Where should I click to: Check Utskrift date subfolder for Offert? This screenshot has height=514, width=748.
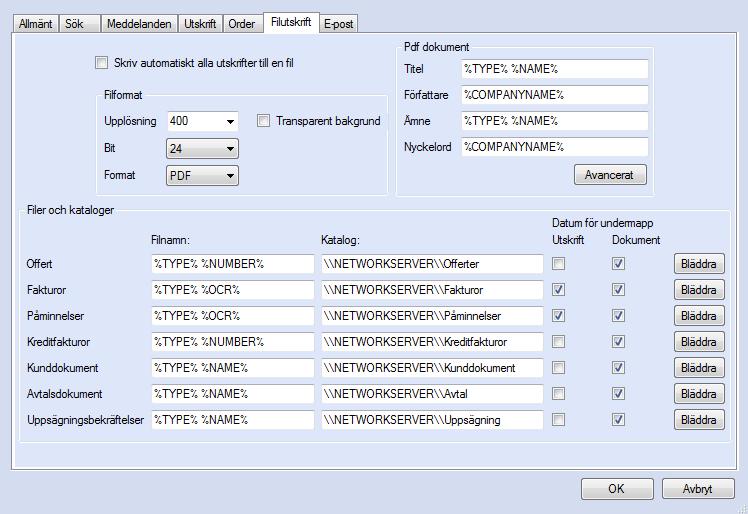558,263
